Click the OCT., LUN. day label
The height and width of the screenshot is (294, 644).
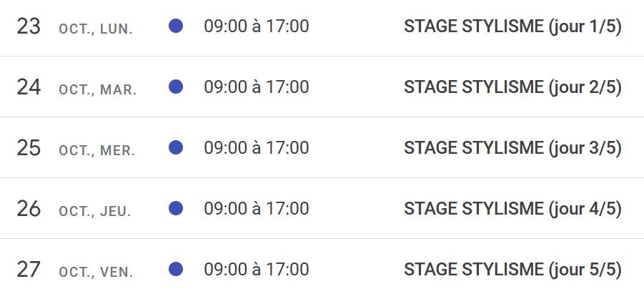(x=96, y=29)
